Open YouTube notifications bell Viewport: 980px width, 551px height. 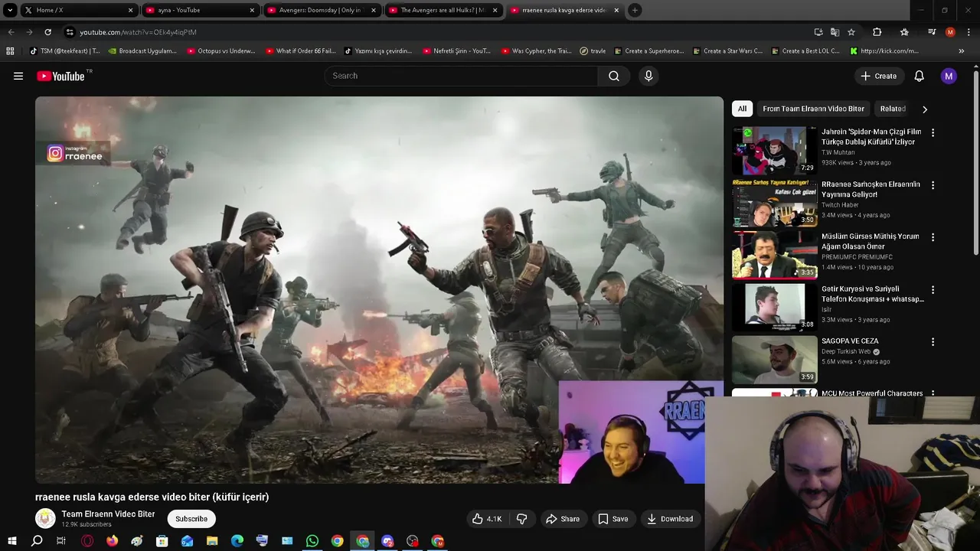(x=919, y=76)
